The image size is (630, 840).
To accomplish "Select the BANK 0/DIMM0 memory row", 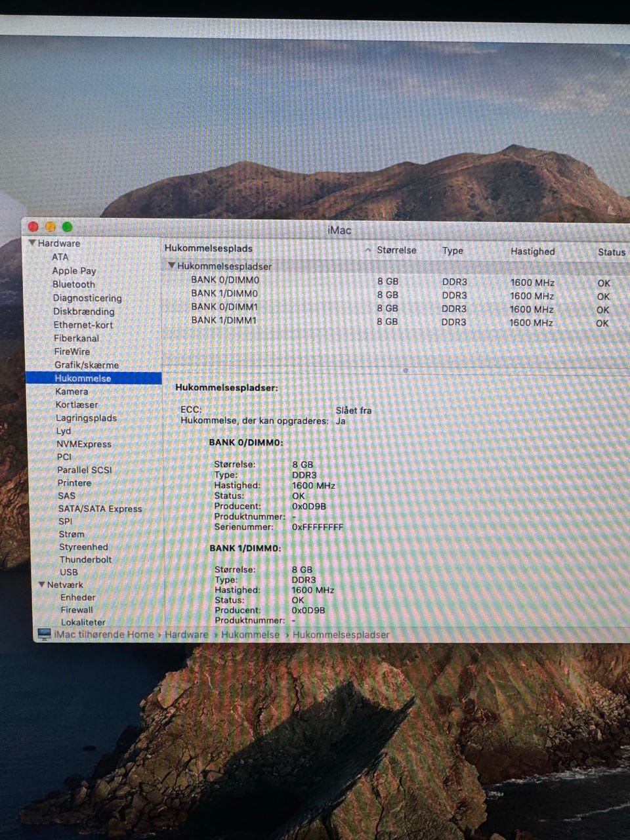I will (x=225, y=280).
